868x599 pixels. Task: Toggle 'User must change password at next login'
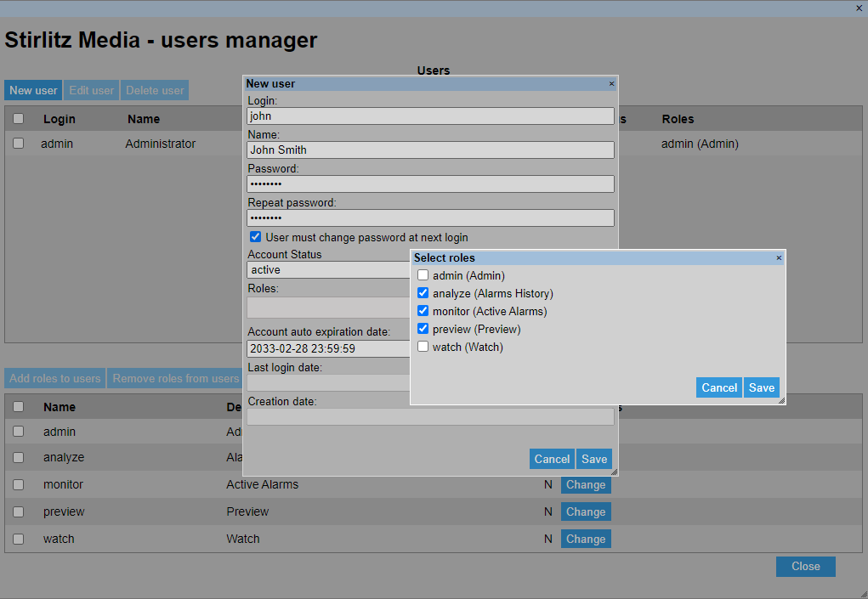[255, 237]
